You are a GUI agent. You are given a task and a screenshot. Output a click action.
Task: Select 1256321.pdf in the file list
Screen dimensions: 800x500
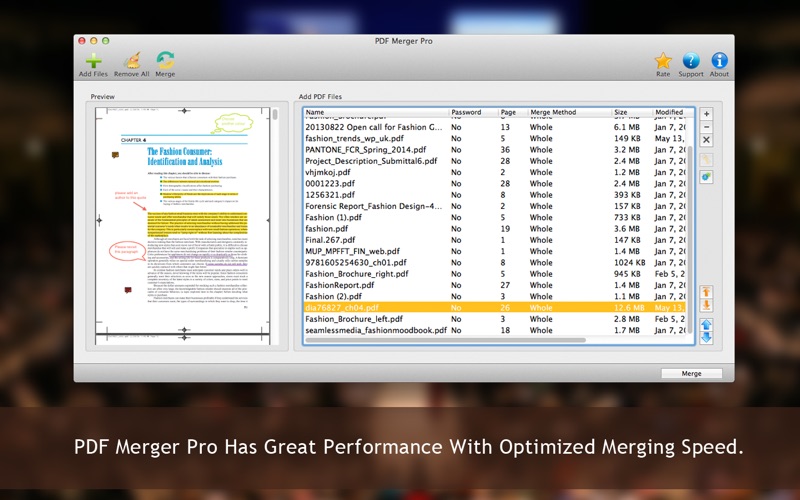click(495, 194)
